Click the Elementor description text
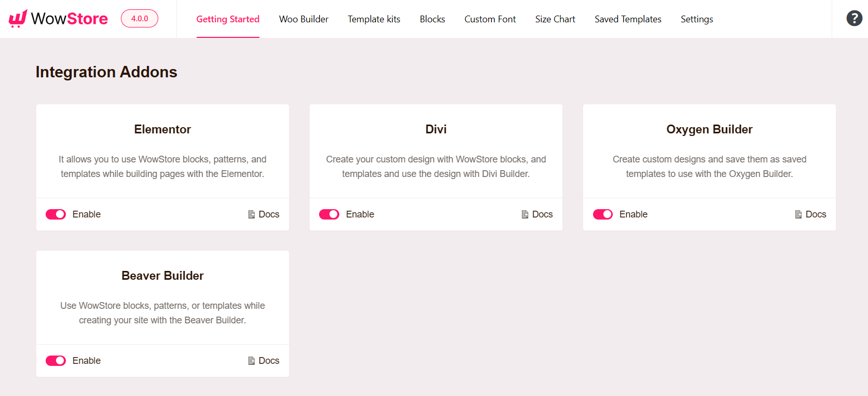 coord(162,167)
